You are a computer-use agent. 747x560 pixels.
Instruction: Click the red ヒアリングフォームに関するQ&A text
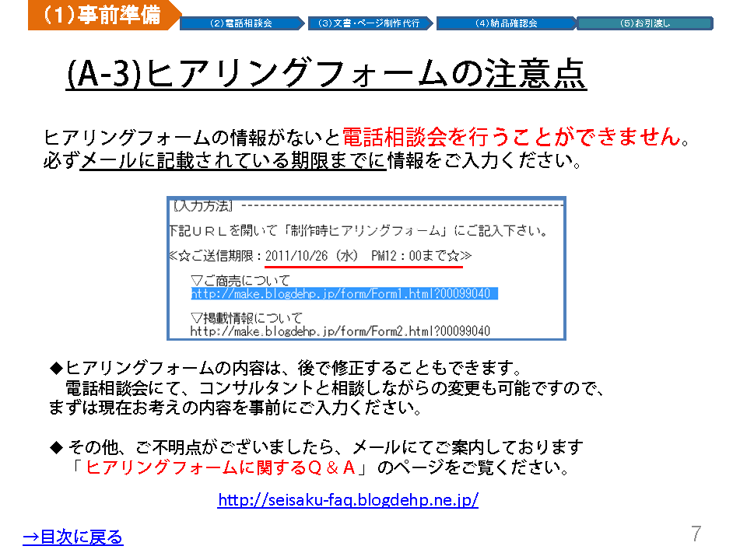pos(220,467)
